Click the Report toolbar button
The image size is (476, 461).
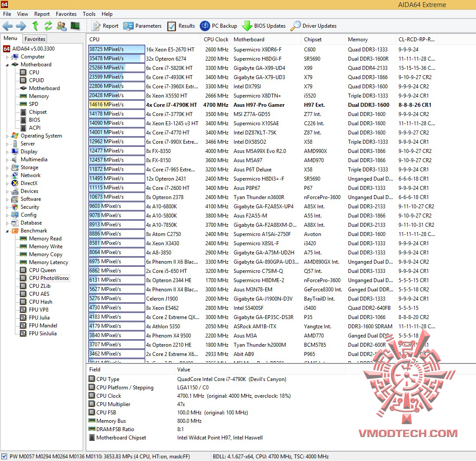click(x=105, y=26)
